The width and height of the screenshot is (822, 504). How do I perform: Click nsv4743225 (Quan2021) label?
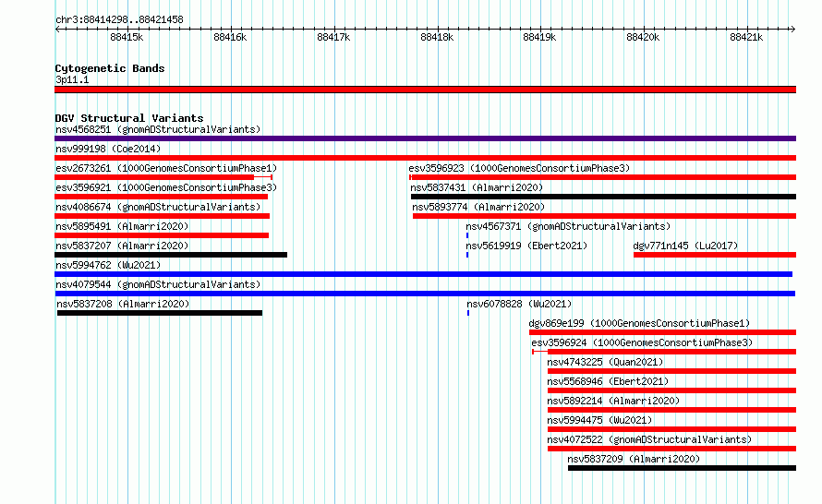pyautogui.click(x=605, y=362)
